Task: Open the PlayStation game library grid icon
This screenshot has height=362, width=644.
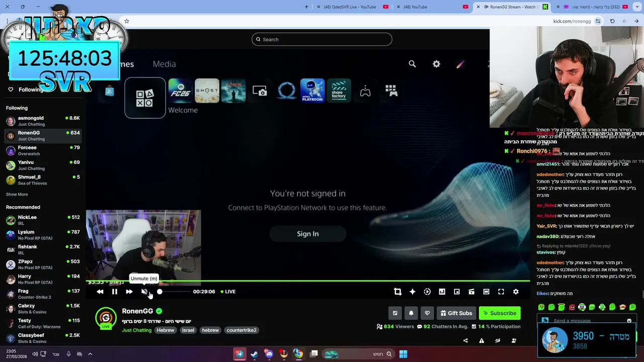Action: point(391,90)
